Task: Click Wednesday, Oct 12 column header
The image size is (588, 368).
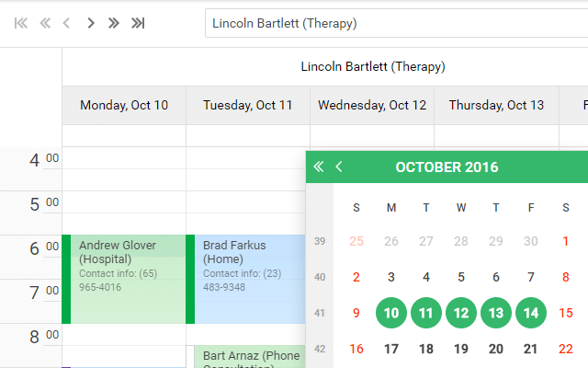Action: 372,105
